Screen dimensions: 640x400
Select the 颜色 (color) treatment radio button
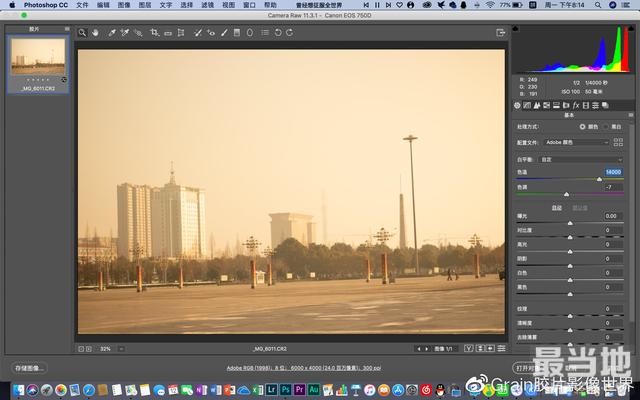tap(582, 127)
